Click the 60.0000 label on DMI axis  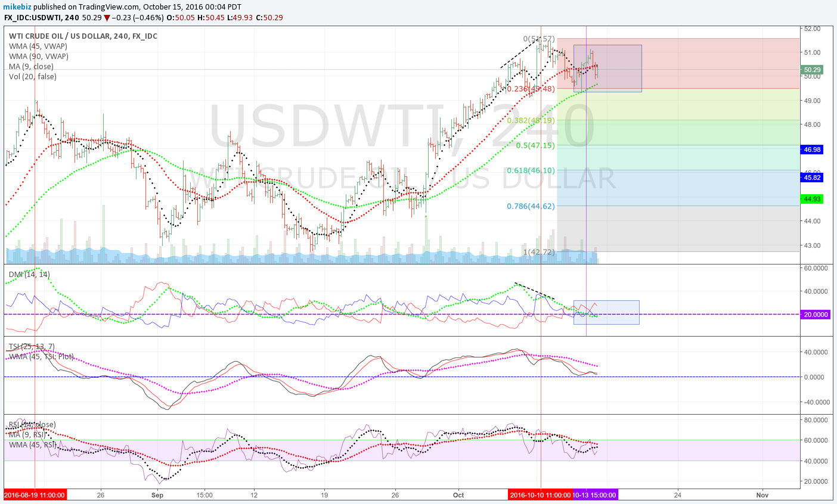(816, 269)
